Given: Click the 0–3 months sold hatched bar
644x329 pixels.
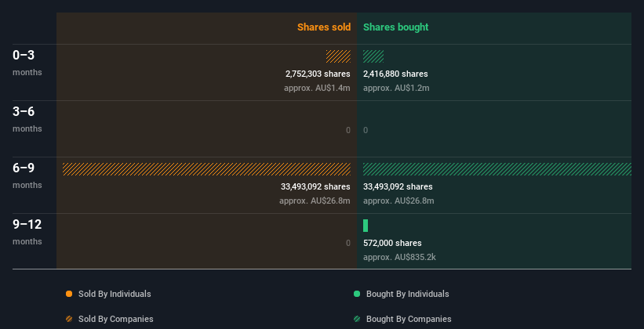Looking at the screenshot, I should pyautogui.click(x=338, y=56).
